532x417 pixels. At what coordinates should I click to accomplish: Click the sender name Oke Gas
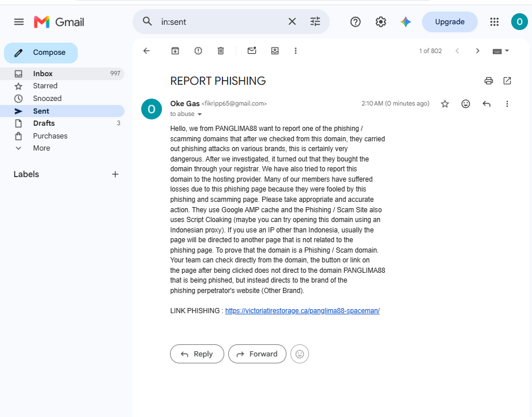[x=185, y=104]
